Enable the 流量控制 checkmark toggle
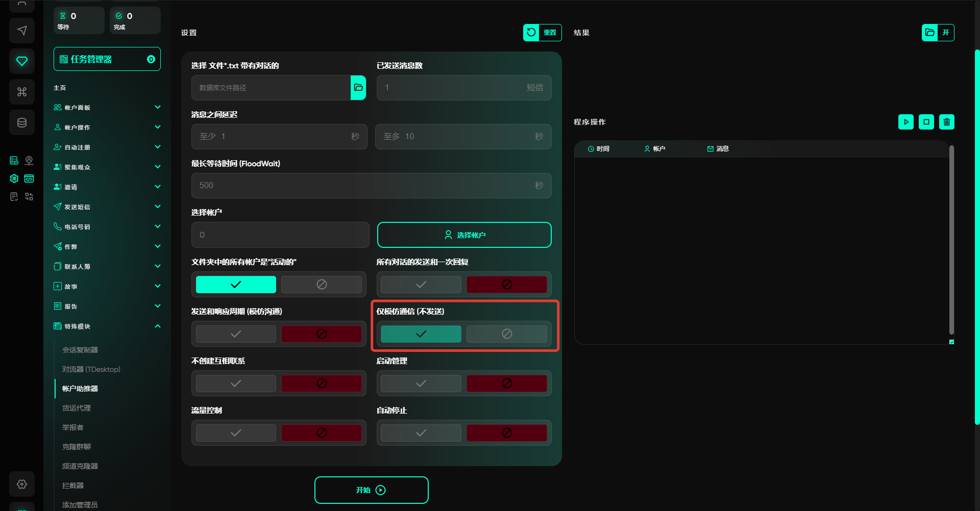The width and height of the screenshot is (980, 511). click(x=236, y=433)
